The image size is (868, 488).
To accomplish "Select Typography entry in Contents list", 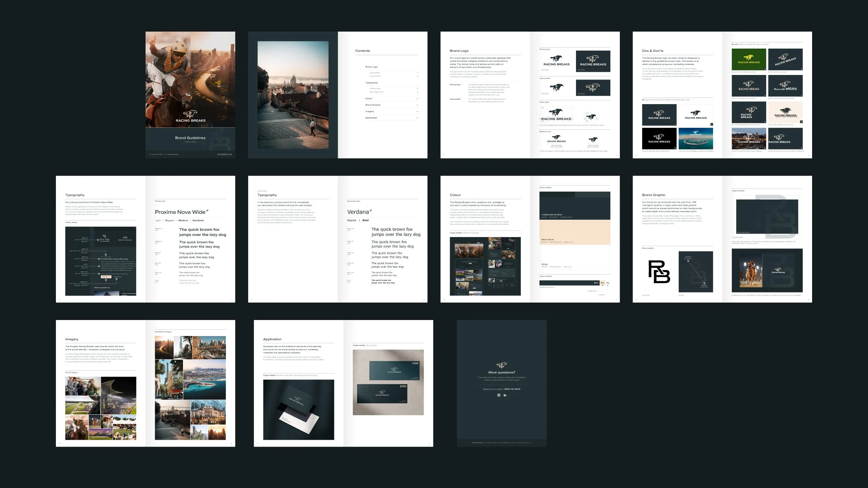I will point(372,83).
